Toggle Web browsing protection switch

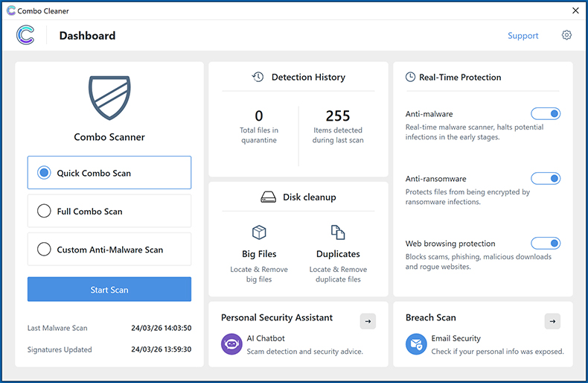(545, 244)
